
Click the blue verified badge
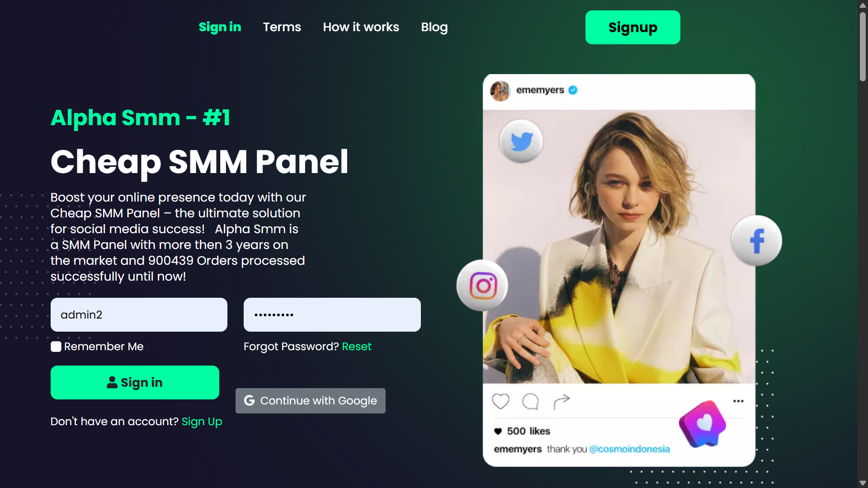point(573,90)
